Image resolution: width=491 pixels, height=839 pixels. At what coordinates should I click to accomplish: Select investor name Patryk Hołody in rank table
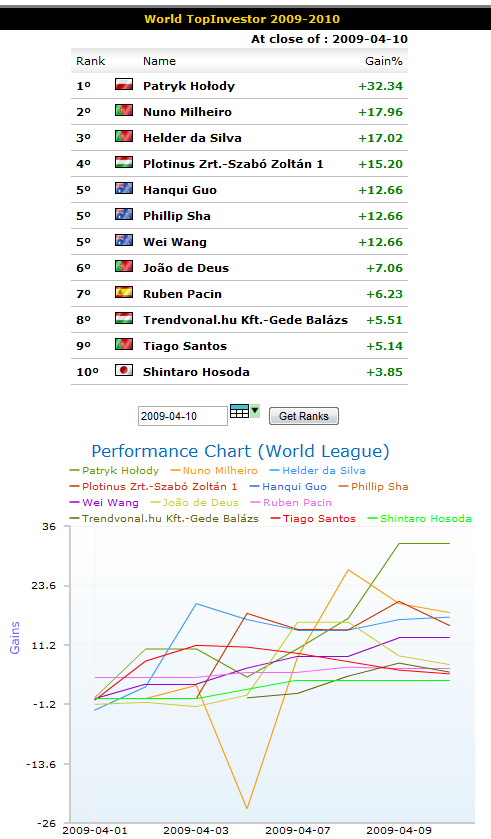[189, 86]
